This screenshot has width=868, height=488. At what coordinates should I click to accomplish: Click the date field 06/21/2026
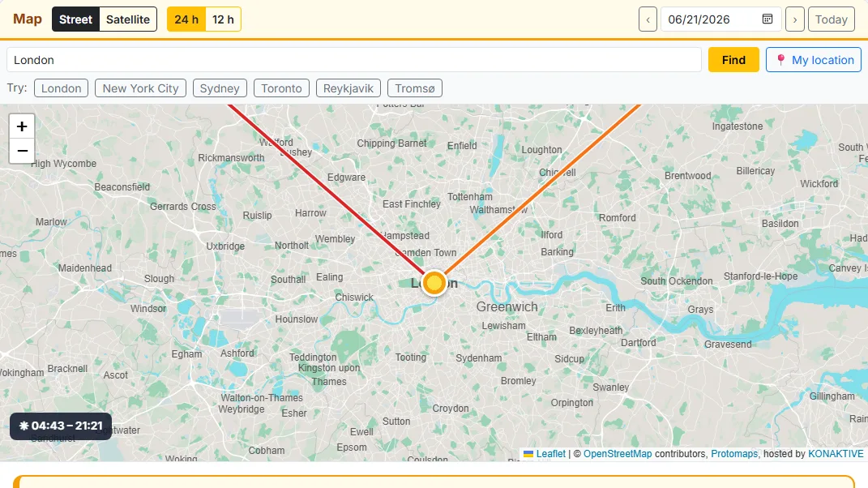pos(720,19)
